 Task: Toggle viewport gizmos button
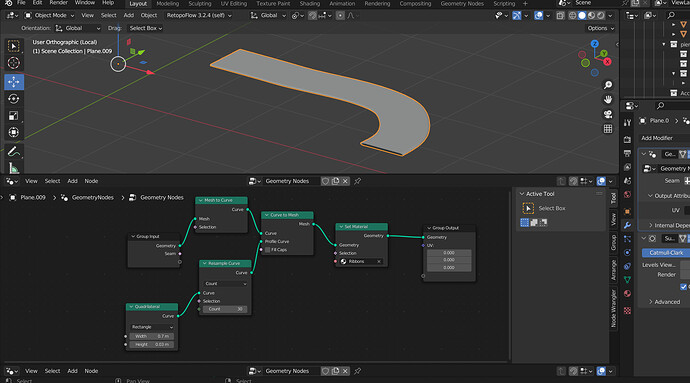coord(517,15)
